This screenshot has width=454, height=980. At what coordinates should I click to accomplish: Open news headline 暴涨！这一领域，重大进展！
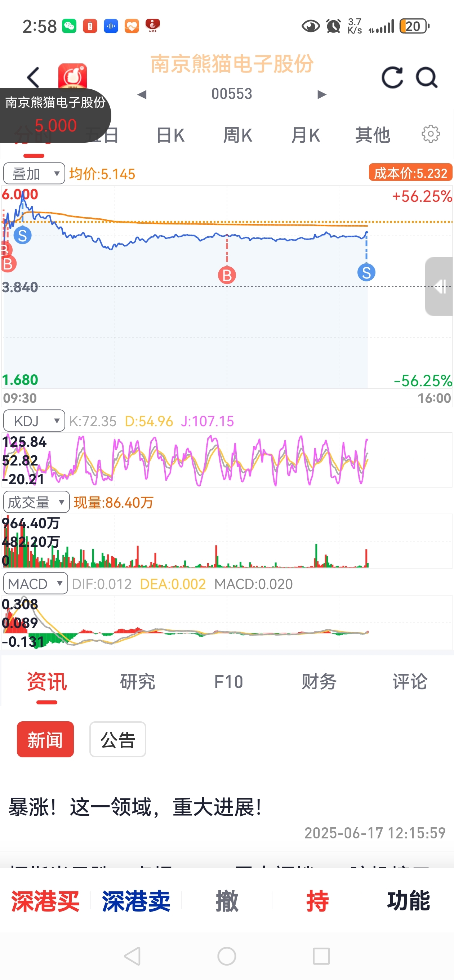pos(135,807)
